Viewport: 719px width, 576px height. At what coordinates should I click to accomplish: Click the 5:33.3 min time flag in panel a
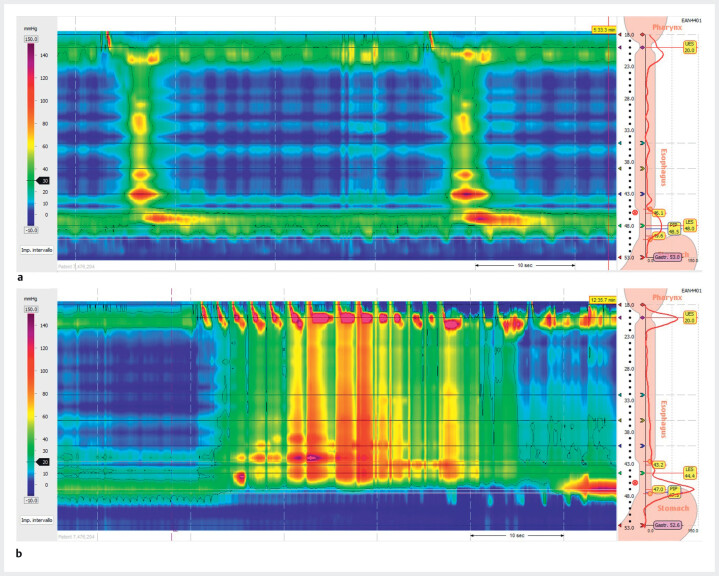point(603,30)
